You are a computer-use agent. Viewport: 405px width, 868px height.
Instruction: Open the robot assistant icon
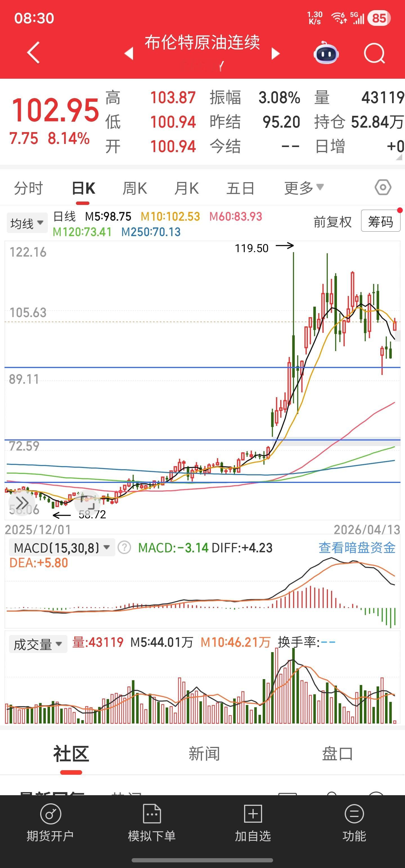[326, 53]
